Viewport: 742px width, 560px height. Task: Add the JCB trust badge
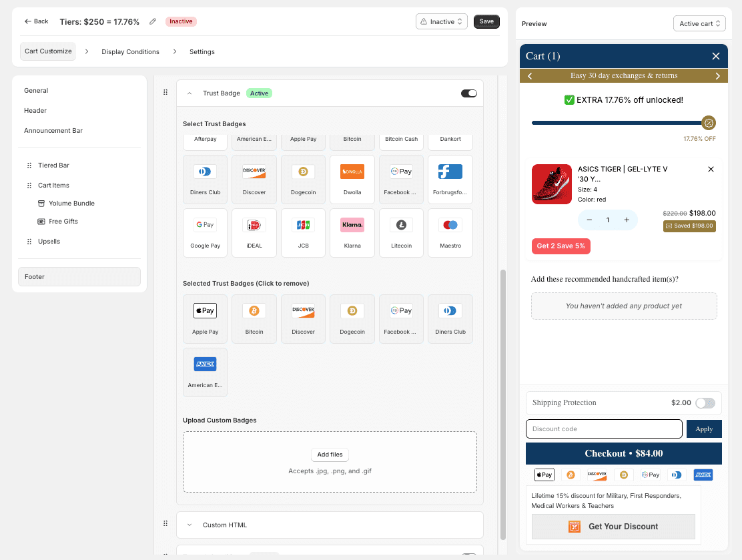(304, 233)
